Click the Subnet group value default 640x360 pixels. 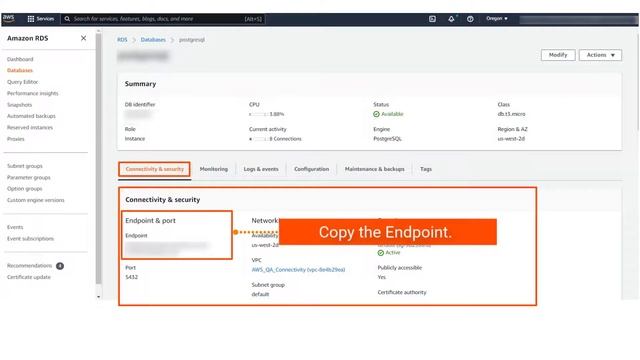(x=260, y=294)
